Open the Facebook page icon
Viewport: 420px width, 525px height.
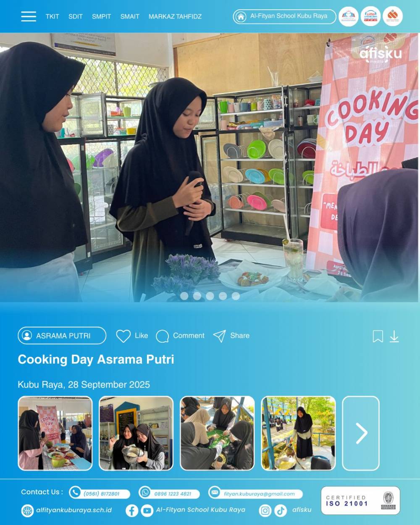coord(132,511)
